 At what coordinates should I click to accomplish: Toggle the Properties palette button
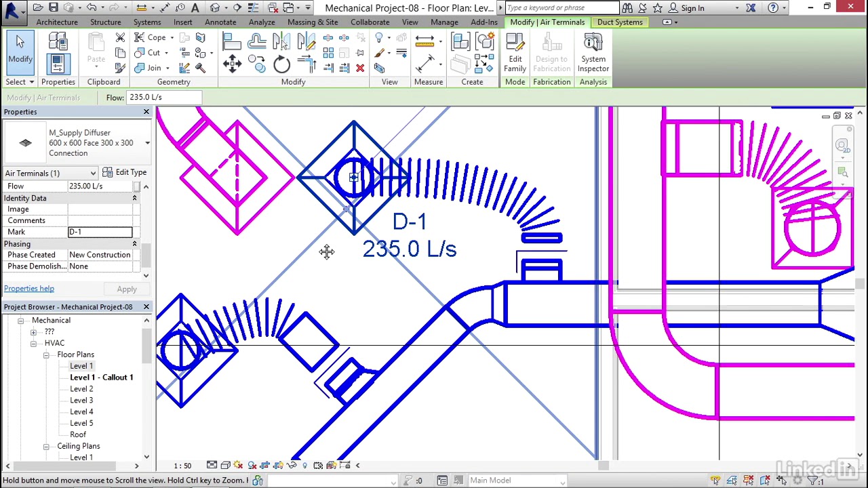(57, 65)
